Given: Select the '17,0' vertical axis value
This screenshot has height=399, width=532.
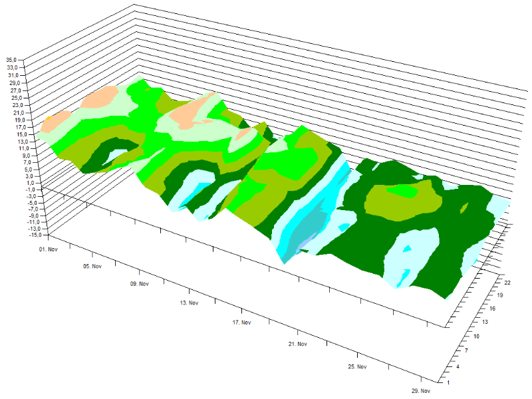Looking at the screenshot, I should click(21, 128).
